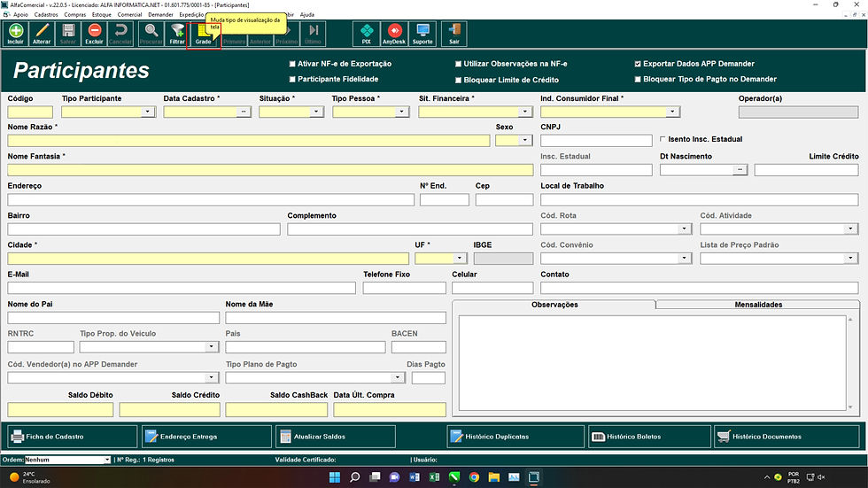Open Word from the taskbar
This screenshot has height=488, width=868.
415,477
